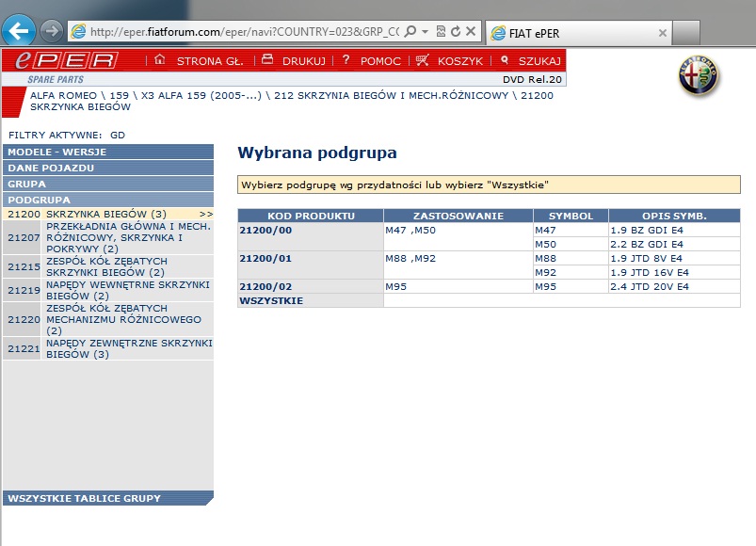Expand DANE POJAZDU panel
756x546 pixels.
(108, 168)
